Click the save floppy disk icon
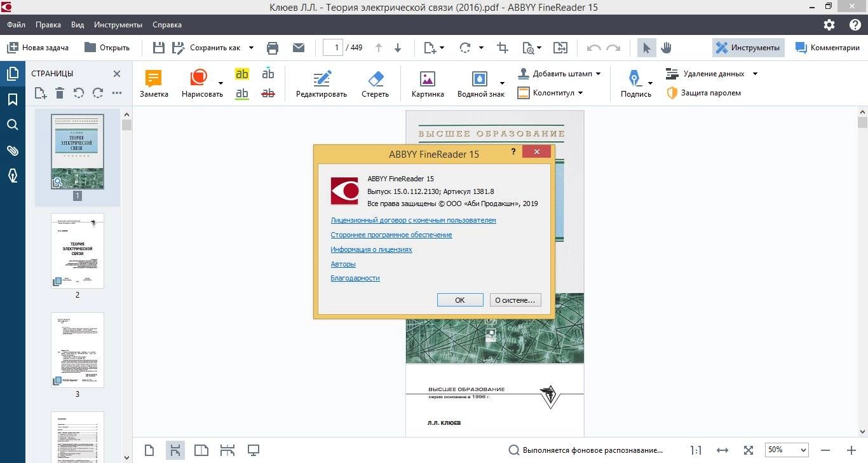 pyautogui.click(x=159, y=48)
